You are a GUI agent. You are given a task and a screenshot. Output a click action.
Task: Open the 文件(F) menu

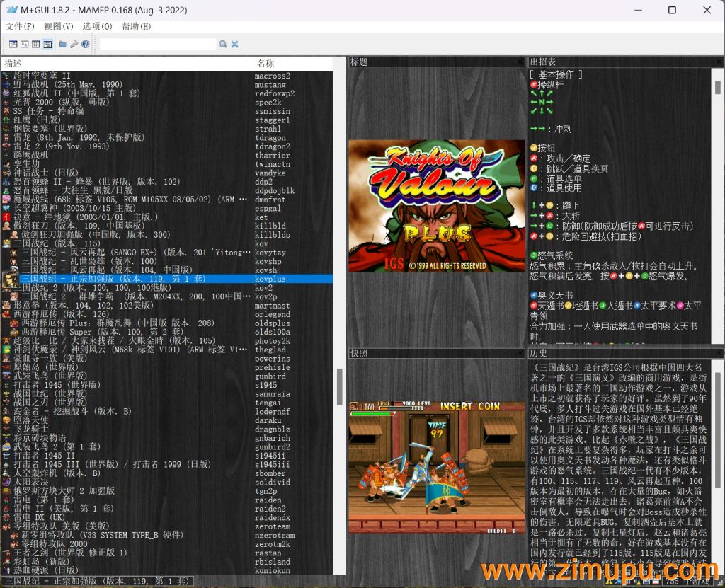20,26
